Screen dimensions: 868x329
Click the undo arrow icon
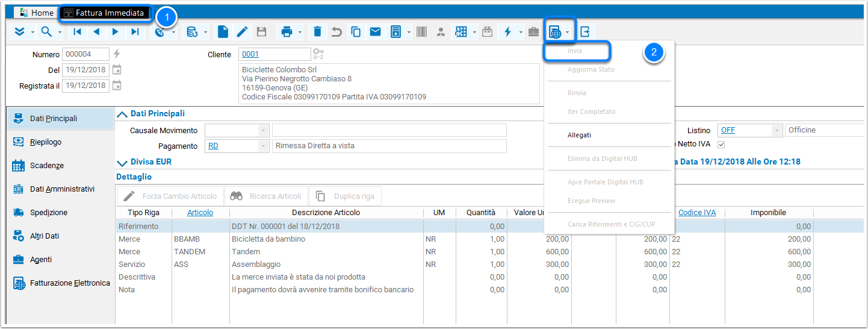(337, 32)
